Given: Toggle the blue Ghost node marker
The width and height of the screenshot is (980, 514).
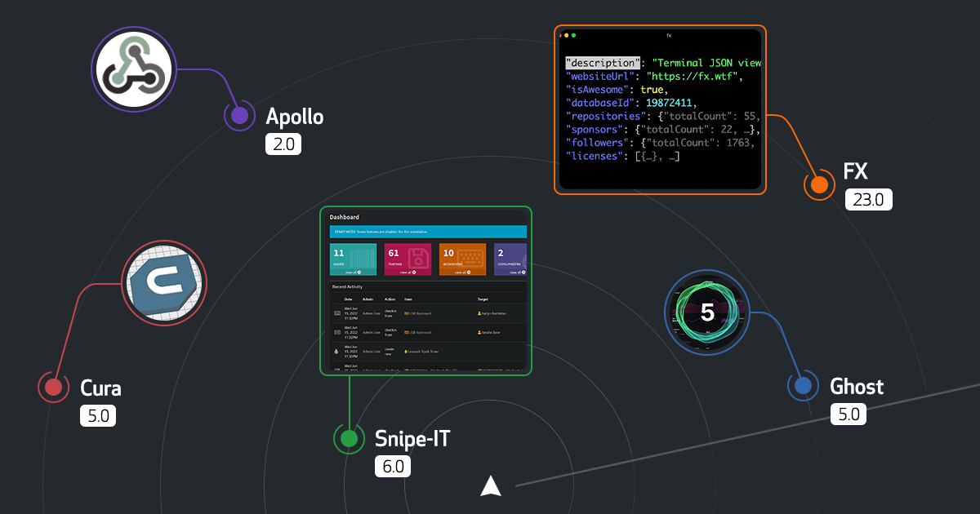Looking at the screenshot, I should coord(803,383).
